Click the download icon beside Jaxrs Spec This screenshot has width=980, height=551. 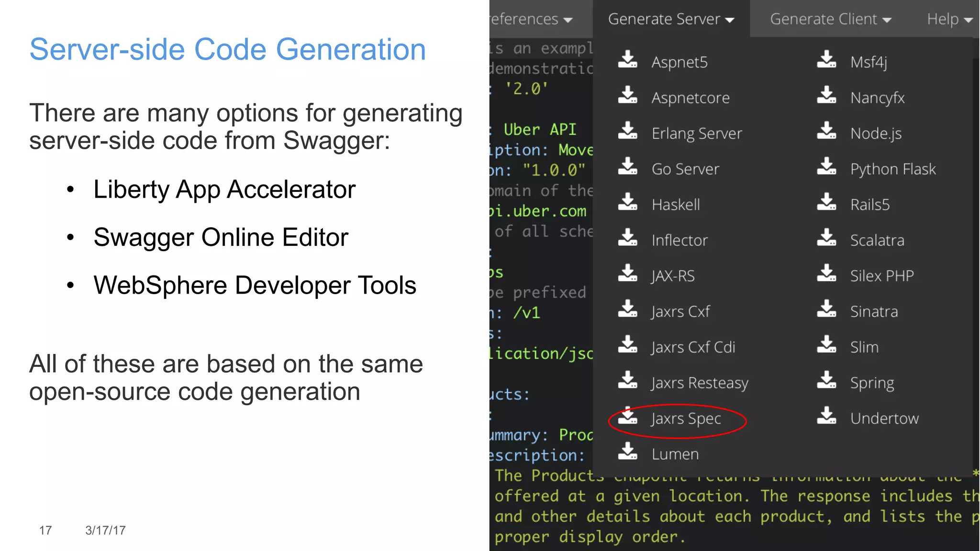click(627, 415)
